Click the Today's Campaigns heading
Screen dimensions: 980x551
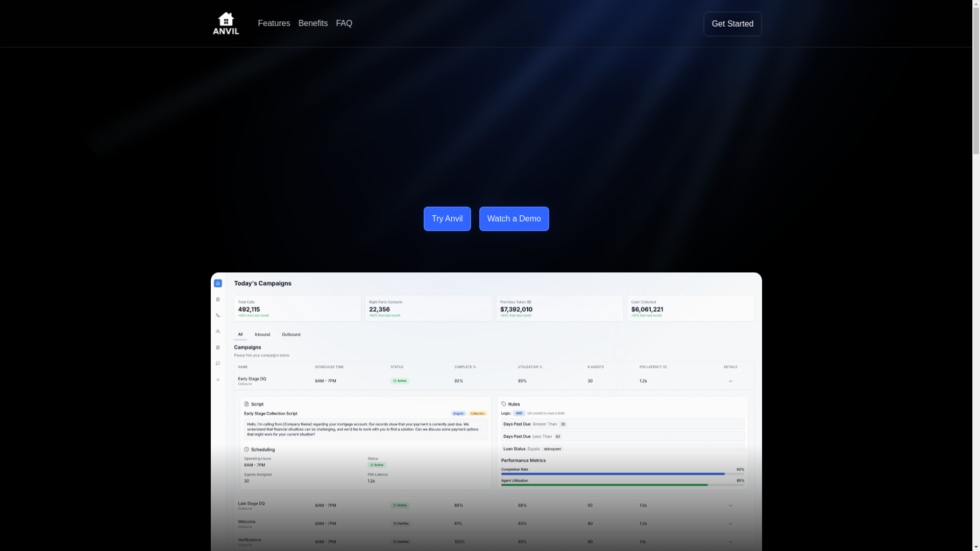263,284
